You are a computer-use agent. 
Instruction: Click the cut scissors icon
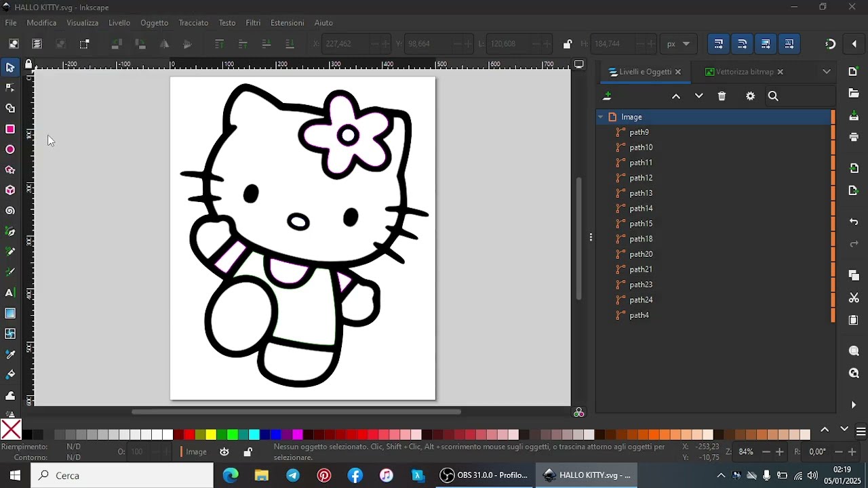click(854, 298)
